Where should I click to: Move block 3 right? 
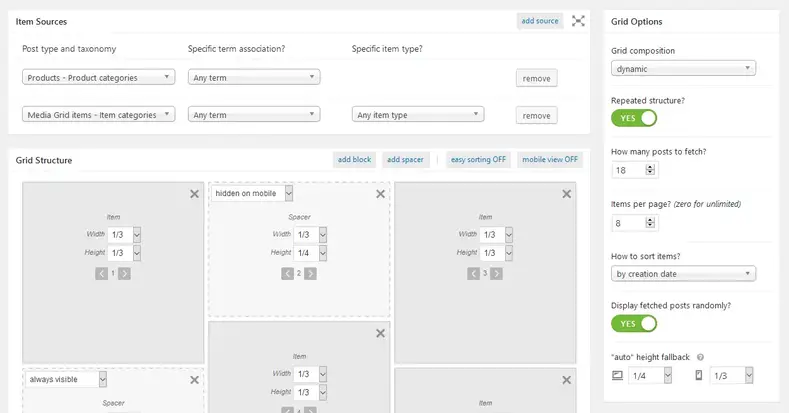(497, 274)
